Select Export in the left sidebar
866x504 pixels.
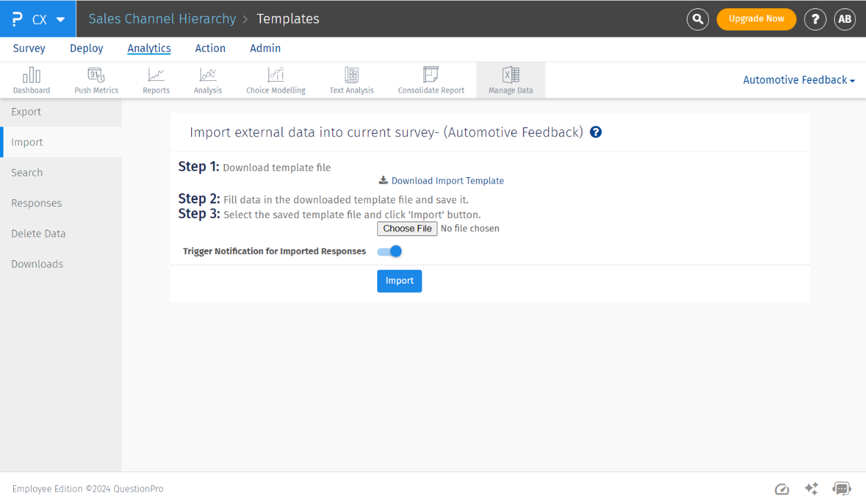26,111
